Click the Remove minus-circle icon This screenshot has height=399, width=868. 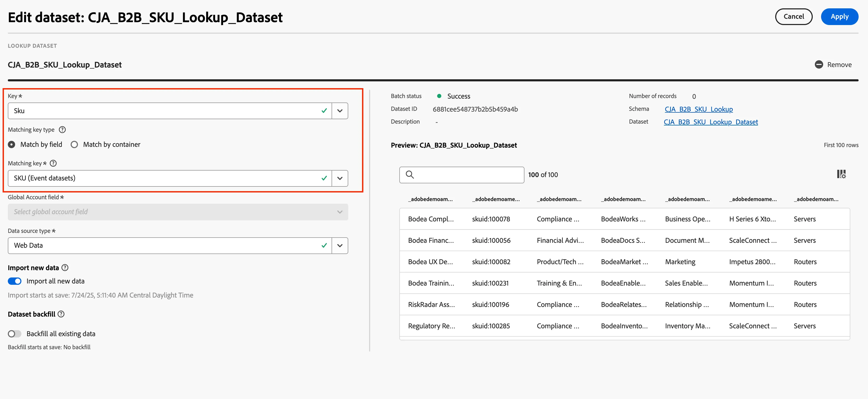[819, 64]
